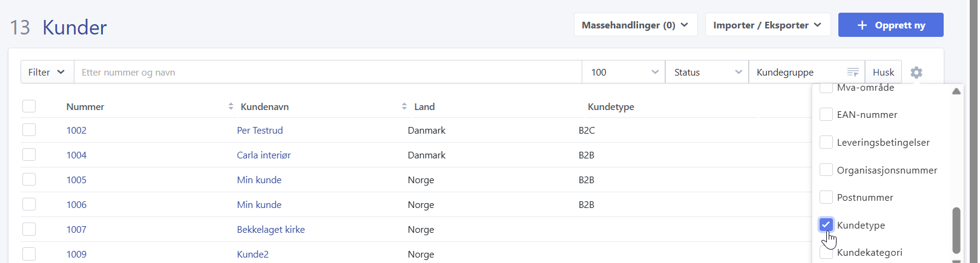Open the Status filter dropdown
The image size is (980, 263).
pyautogui.click(x=706, y=73)
